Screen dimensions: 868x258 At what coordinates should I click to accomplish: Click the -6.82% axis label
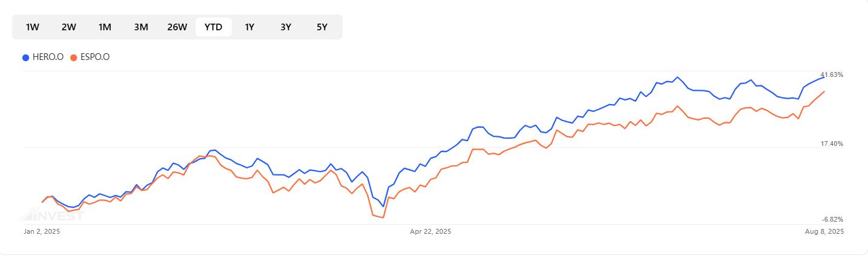[x=832, y=219]
